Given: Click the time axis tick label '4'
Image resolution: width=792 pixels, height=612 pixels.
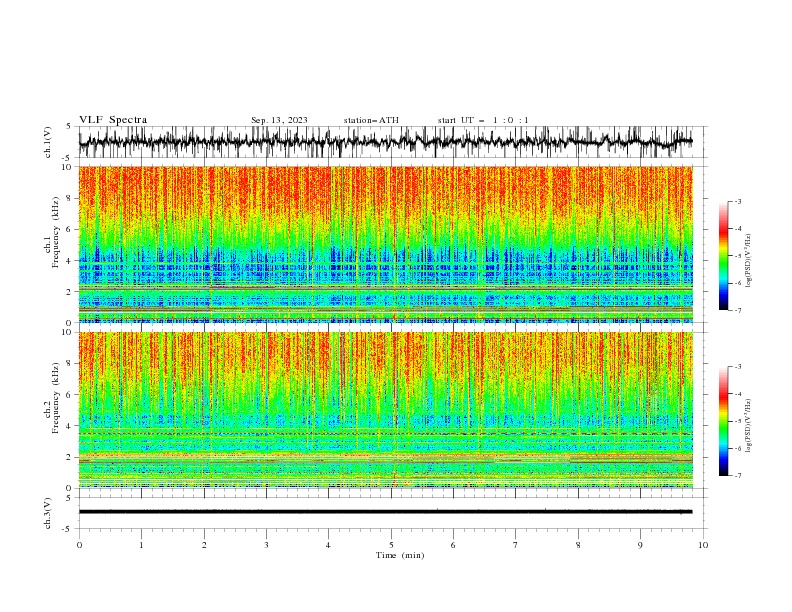Looking at the screenshot, I should click(x=328, y=545).
